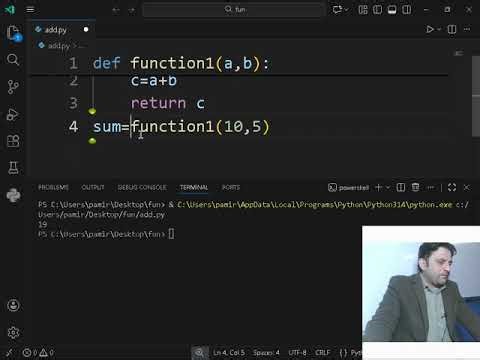Expand the new terminal launch profile dropdown

tap(388, 188)
